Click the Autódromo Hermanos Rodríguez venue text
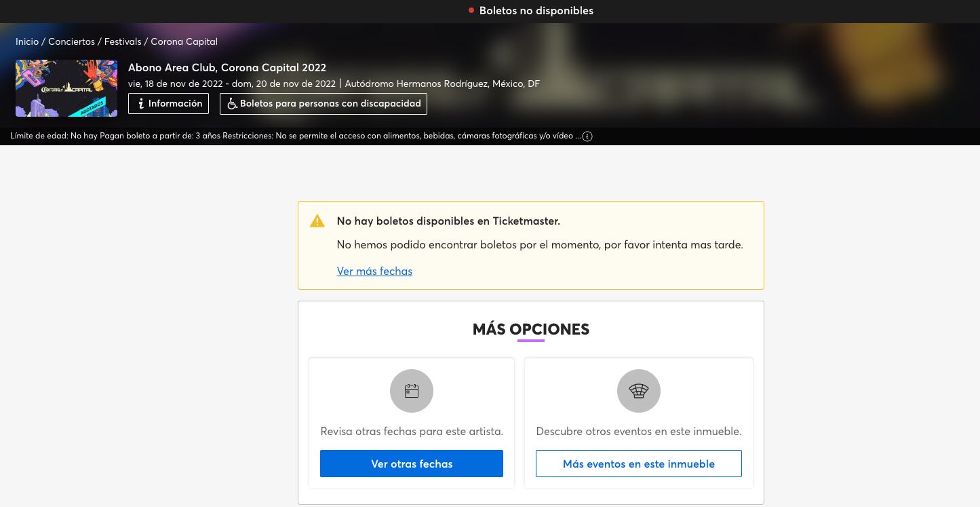980x507 pixels. tap(442, 83)
